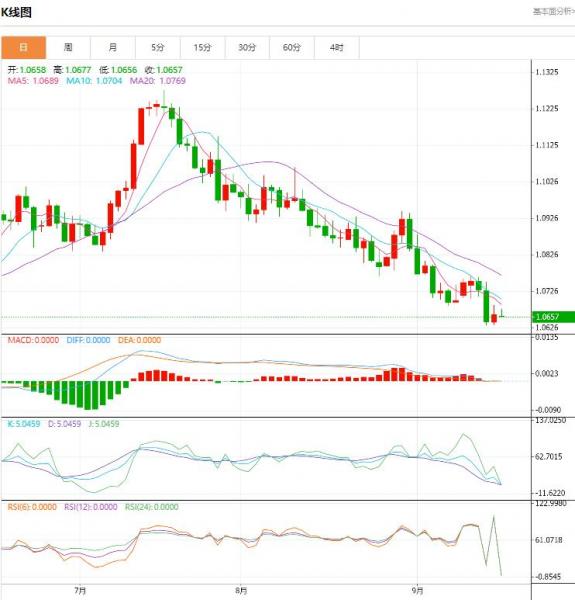Viewport: 575px width, 600px height.
Task: Open the 15分 timeframe tab
Action: point(202,47)
